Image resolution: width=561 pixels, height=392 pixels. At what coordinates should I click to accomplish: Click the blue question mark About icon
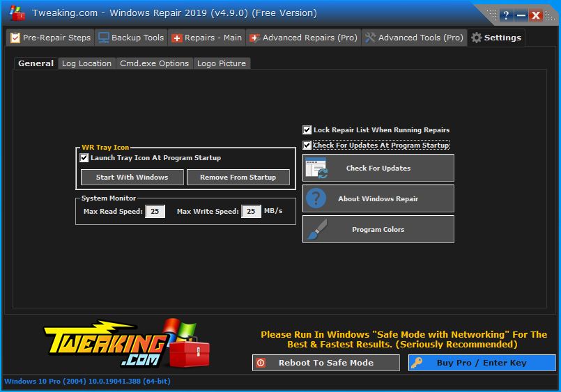point(316,198)
